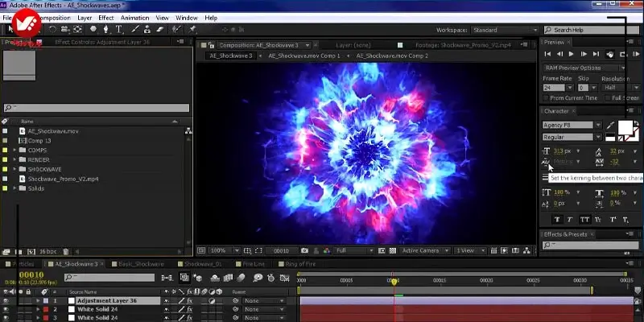The image size is (644, 322).
Task: Toggle Superscript in the Character panel
Action: [613, 220]
